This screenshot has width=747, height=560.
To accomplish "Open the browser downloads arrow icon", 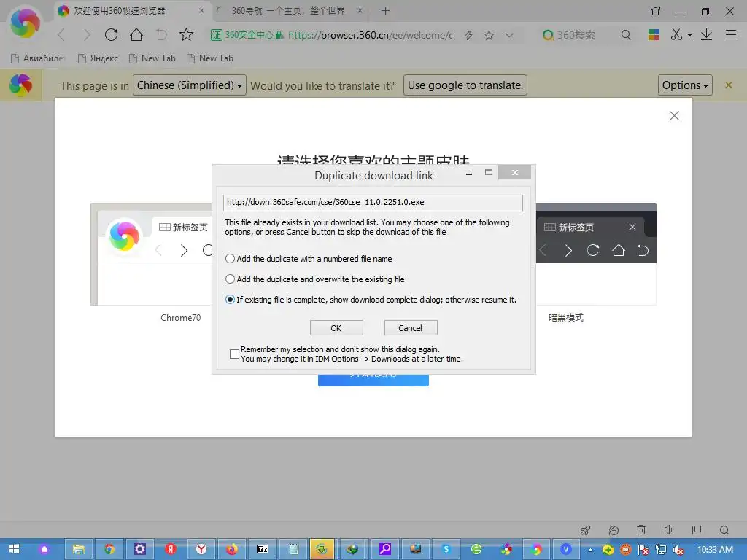I will point(706,35).
